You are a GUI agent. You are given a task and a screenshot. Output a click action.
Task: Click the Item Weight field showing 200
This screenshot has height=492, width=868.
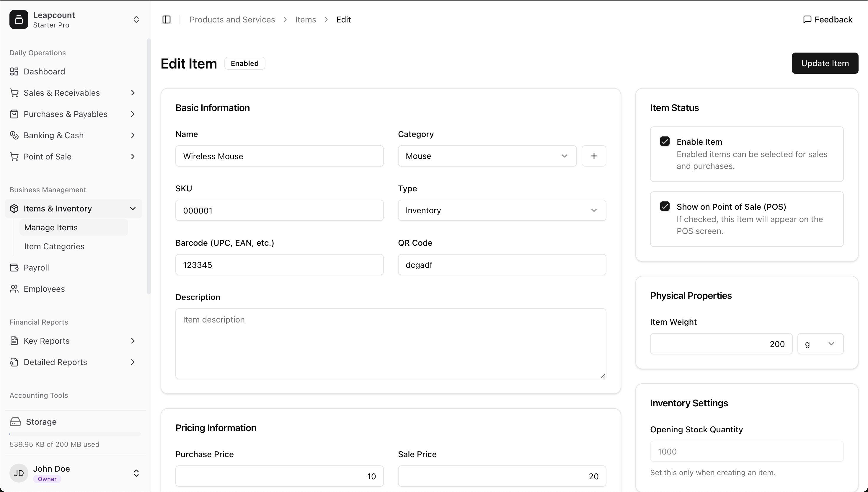coord(721,344)
